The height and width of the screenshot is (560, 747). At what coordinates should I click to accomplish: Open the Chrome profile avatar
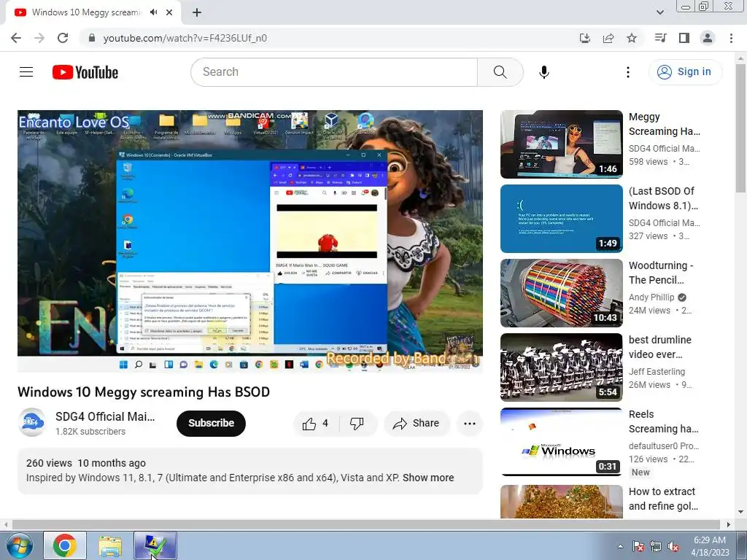pos(708,38)
